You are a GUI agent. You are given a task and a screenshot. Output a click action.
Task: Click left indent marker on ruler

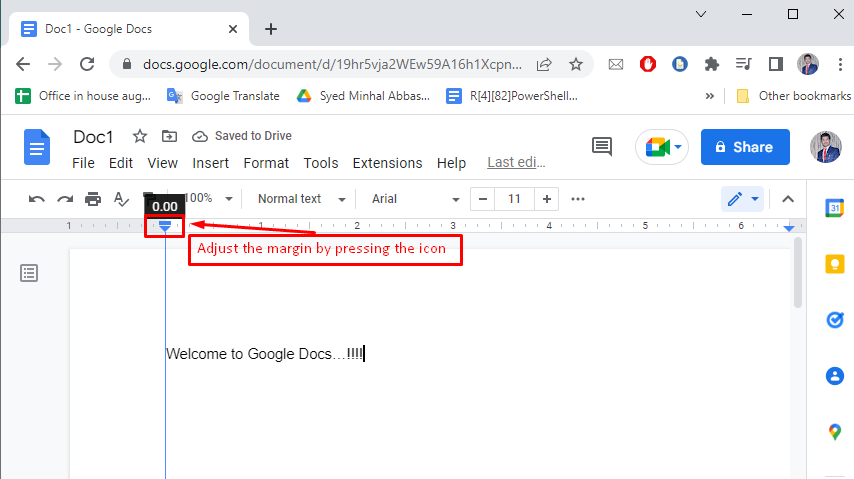click(x=165, y=226)
